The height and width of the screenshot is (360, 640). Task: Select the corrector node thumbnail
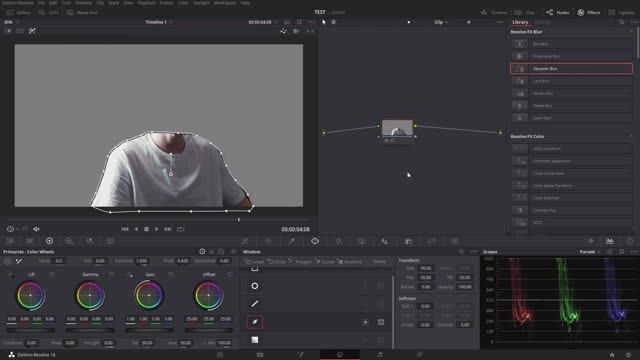pyautogui.click(x=397, y=128)
